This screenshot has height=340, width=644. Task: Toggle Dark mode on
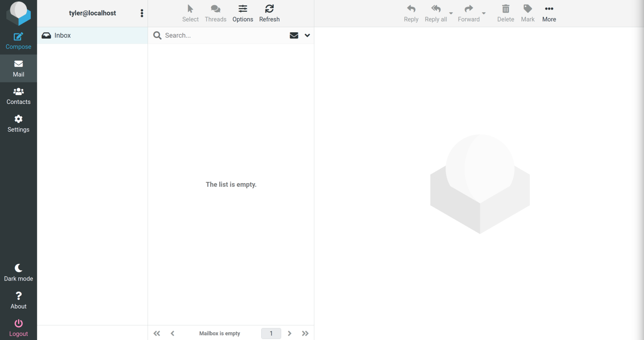(x=18, y=269)
